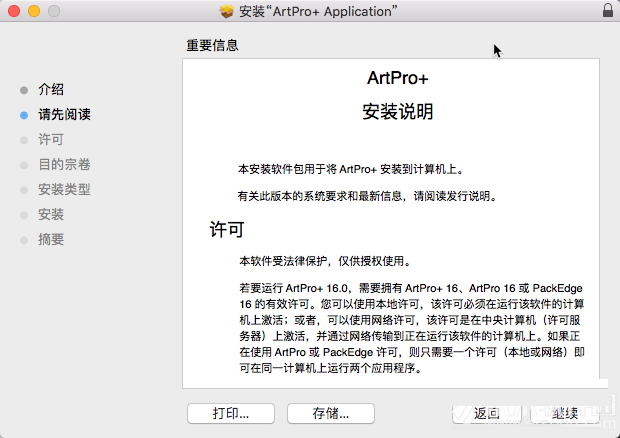Click the red close window button

click(x=14, y=11)
